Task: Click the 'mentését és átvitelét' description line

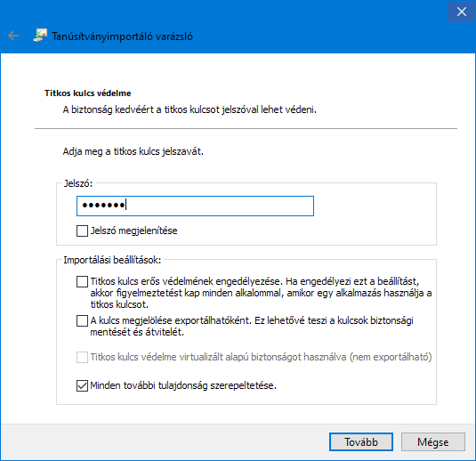Action: click(x=137, y=332)
